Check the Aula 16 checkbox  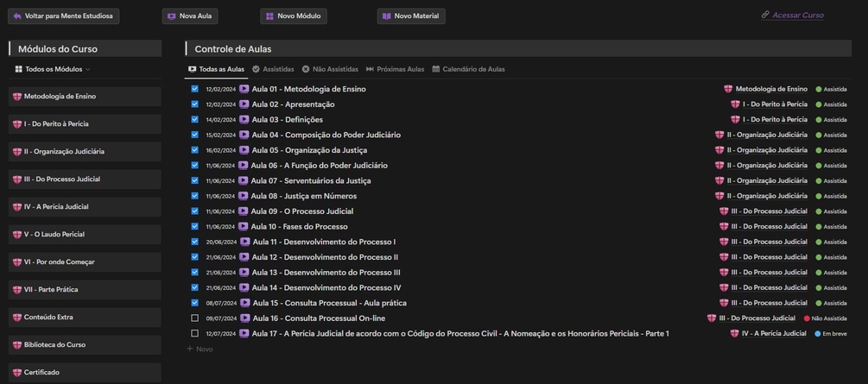coord(194,318)
